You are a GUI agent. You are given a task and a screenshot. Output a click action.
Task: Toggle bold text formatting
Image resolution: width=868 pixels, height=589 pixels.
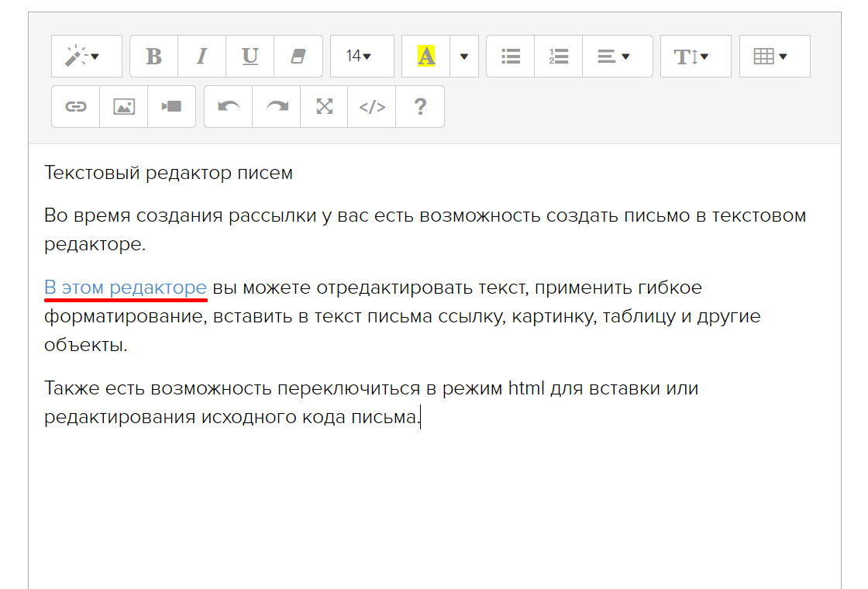click(154, 57)
